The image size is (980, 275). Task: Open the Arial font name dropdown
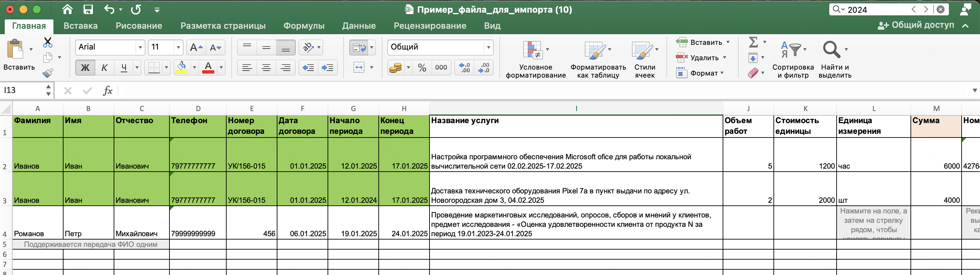click(x=140, y=47)
